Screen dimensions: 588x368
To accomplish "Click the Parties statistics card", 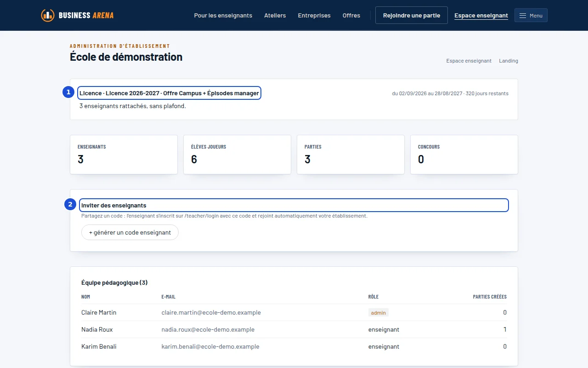I will [351, 155].
